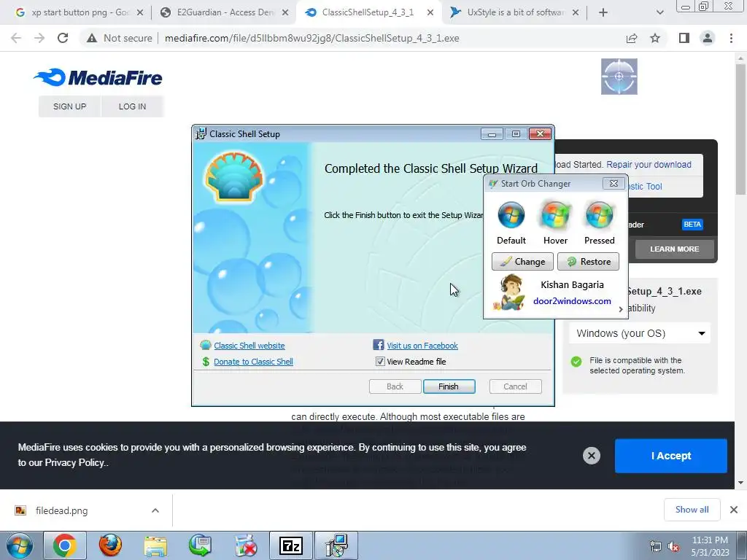Click the Hover orb icon
This screenshot has width=747, height=560.
click(555, 215)
